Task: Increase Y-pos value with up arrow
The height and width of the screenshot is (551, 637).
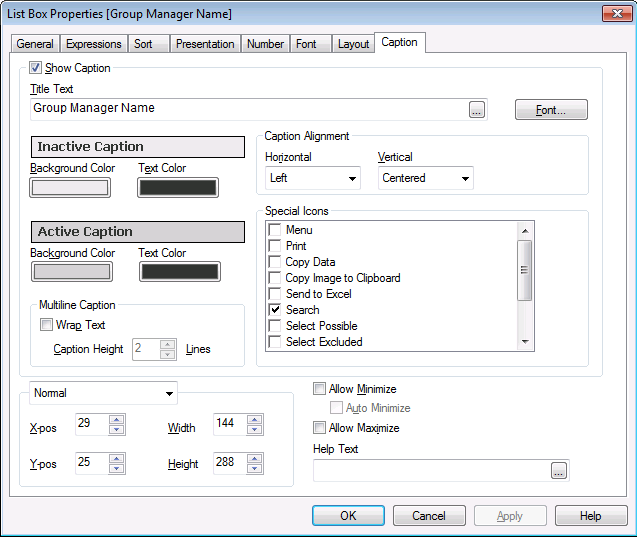Action: pyautogui.click(x=117, y=459)
